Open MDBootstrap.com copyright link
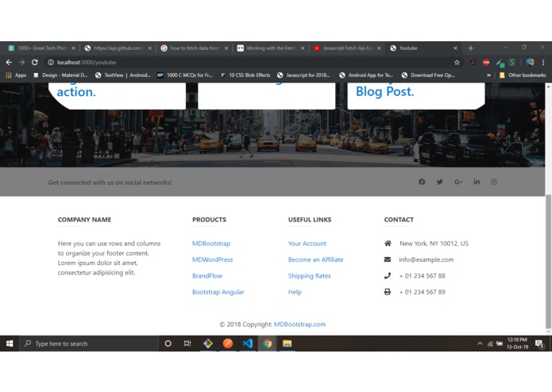The image size is (552, 392). [300, 324]
